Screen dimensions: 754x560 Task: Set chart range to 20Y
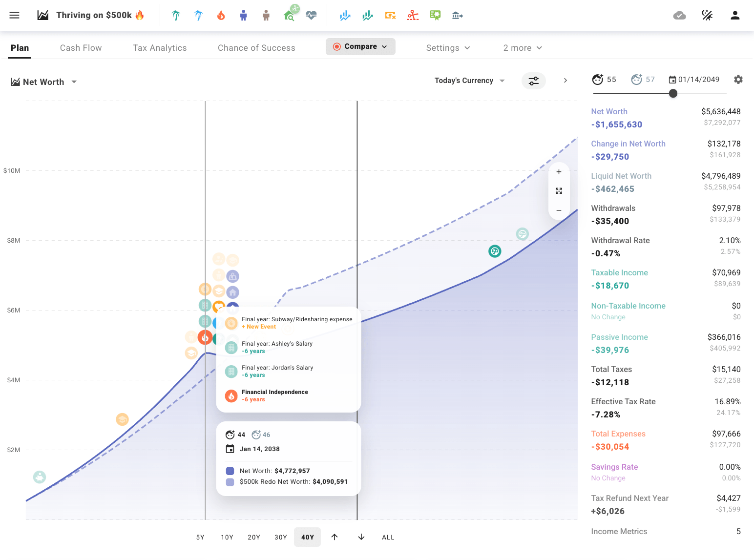coord(254,537)
